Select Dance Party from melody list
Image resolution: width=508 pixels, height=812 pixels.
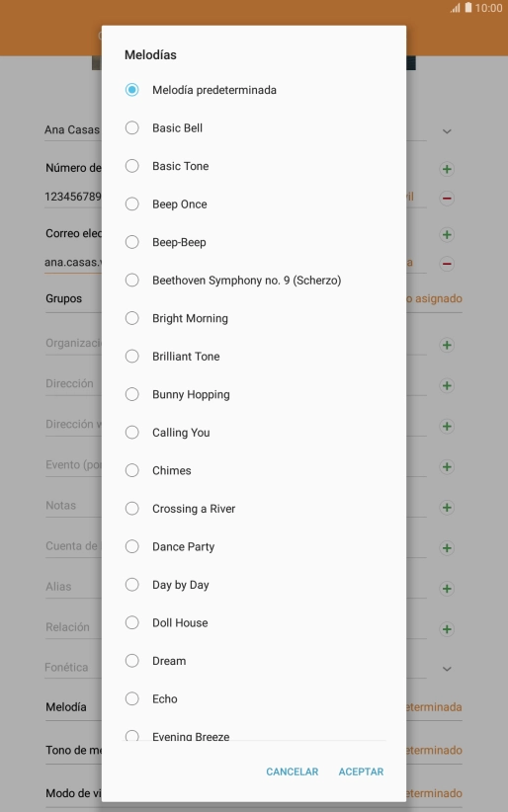pos(254,546)
